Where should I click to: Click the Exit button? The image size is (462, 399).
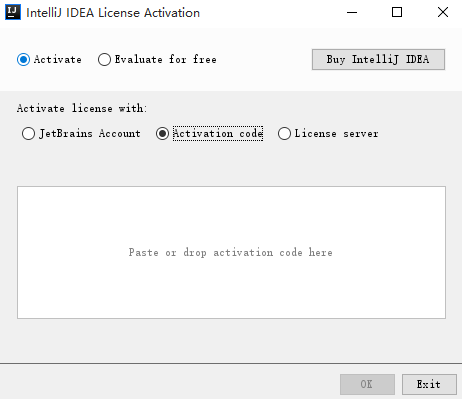coord(429,384)
